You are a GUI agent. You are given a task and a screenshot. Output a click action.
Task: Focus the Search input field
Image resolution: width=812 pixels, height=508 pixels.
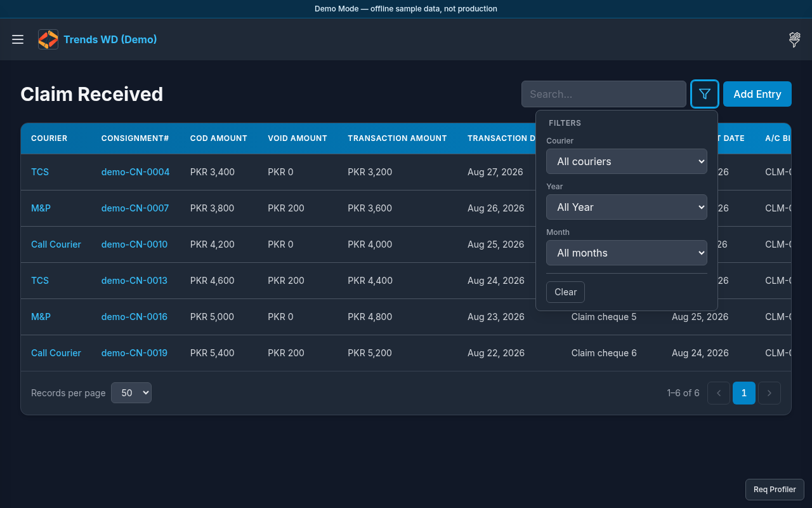[604, 94]
